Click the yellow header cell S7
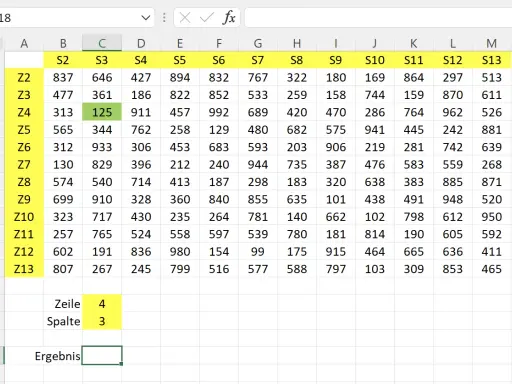This screenshot has height=384, width=512. click(258, 60)
